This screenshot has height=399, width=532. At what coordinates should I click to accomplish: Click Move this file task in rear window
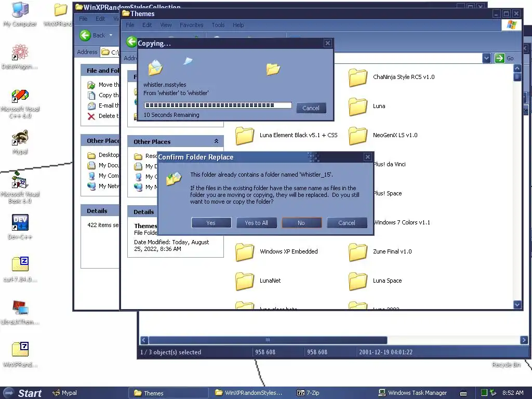coord(103,85)
